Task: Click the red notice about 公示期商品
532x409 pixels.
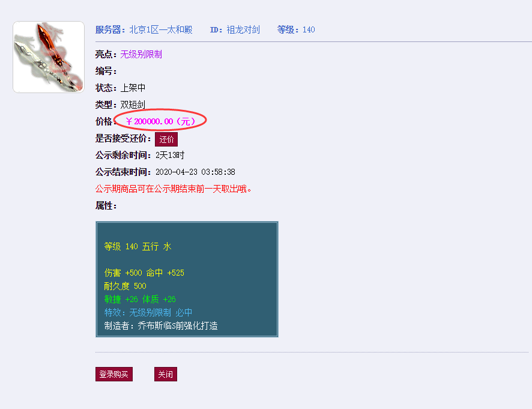Action: point(174,189)
